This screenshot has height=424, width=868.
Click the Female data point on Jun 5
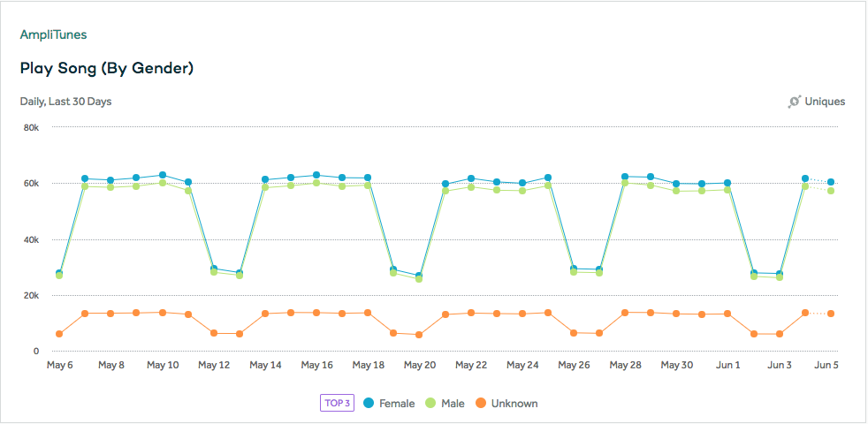(x=831, y=182)
